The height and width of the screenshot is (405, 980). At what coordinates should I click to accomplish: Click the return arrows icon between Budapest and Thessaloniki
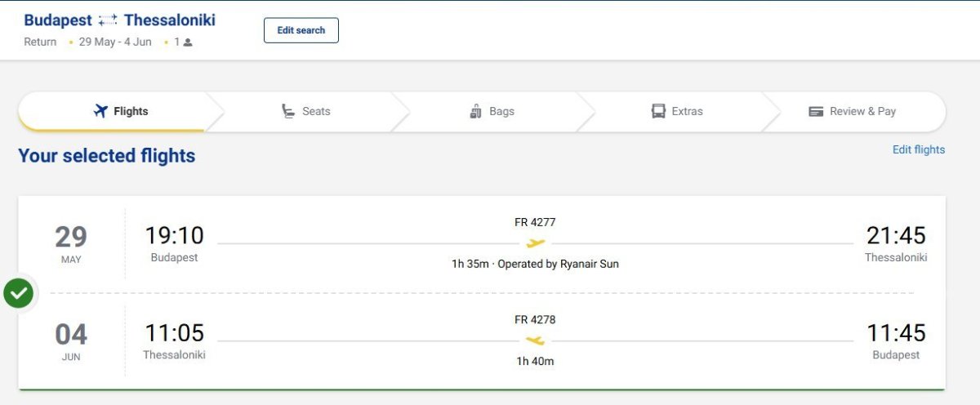[108, 21]
